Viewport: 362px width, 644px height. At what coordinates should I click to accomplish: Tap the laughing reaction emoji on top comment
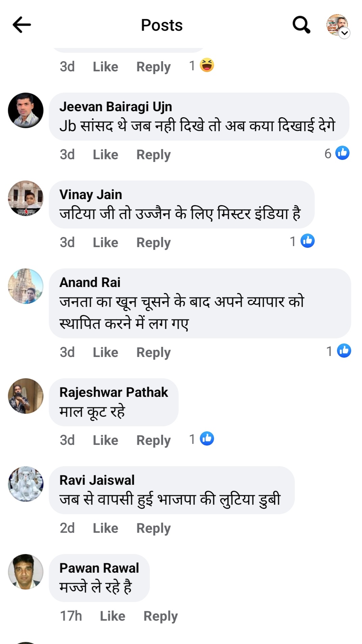point(207,66)
